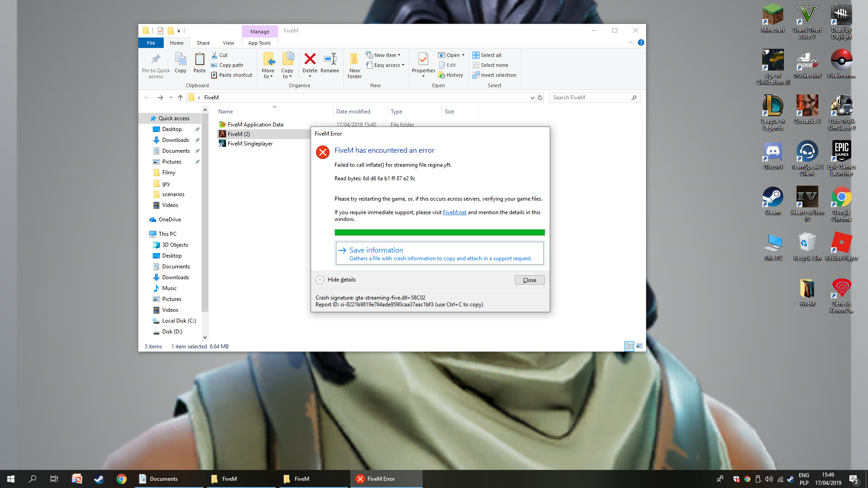Screen dimensions: 868x488
Task: Click the Search FiveM input field
Action: pyautogui.click(x=594, y=98)
